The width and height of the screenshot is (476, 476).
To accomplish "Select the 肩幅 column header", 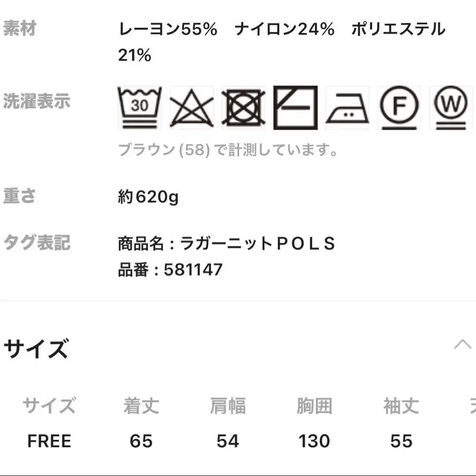I will (227, 406).
